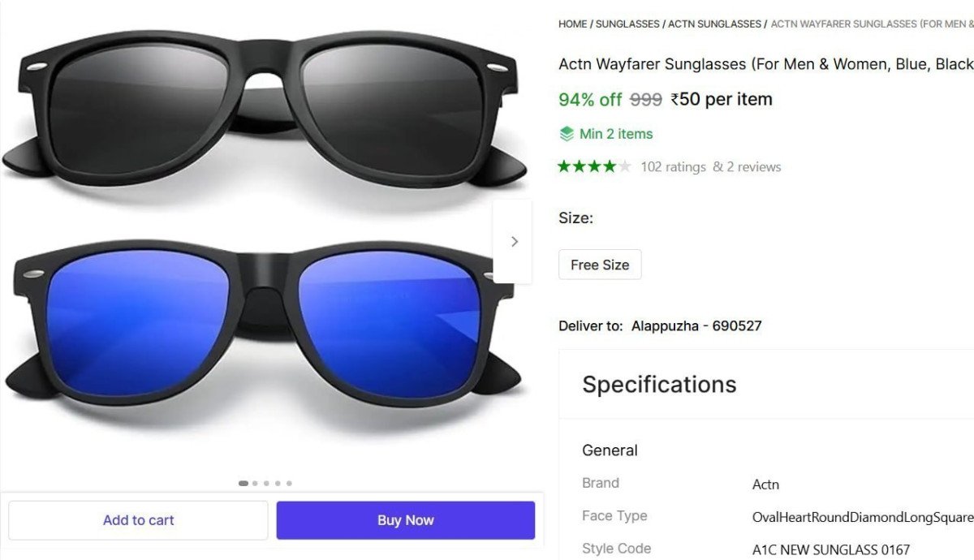This screenshot has width=974, height=560.
Task: Open the next product image arrow
Action: point(513,241)
